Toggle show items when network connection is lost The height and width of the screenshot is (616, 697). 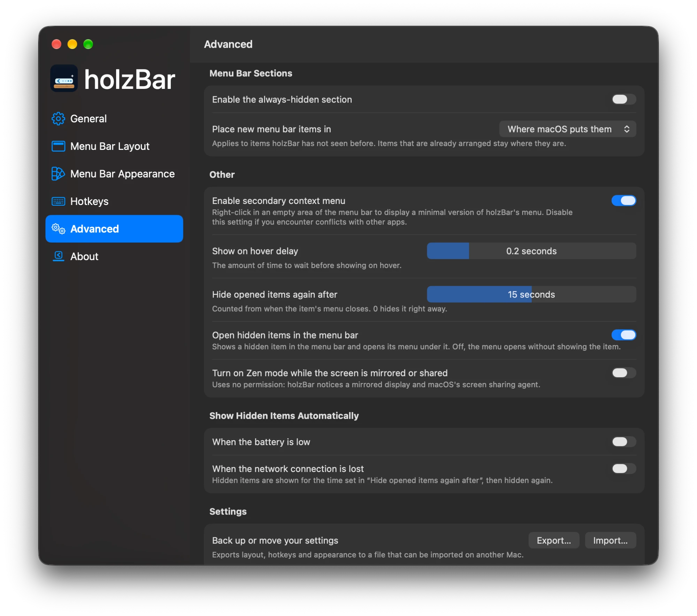[624, 469]
